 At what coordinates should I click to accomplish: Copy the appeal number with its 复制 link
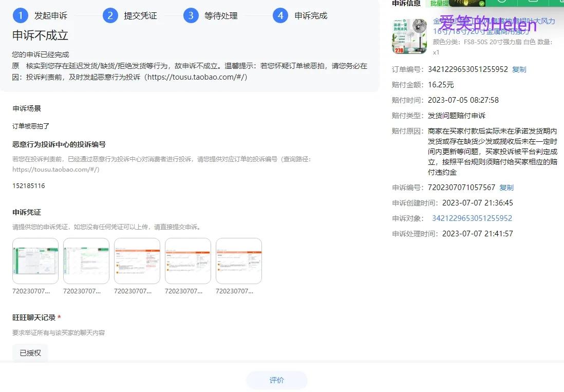point(506,188)
